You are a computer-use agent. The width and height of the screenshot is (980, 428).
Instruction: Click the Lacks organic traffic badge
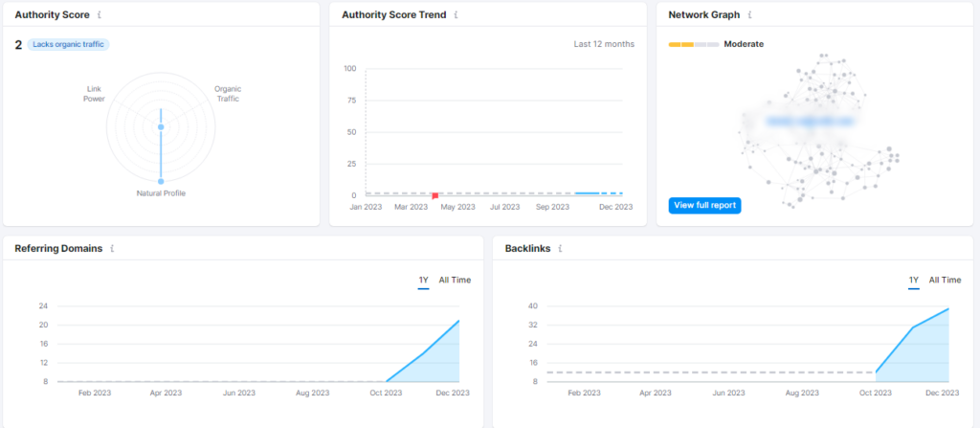tap(68, 44)
